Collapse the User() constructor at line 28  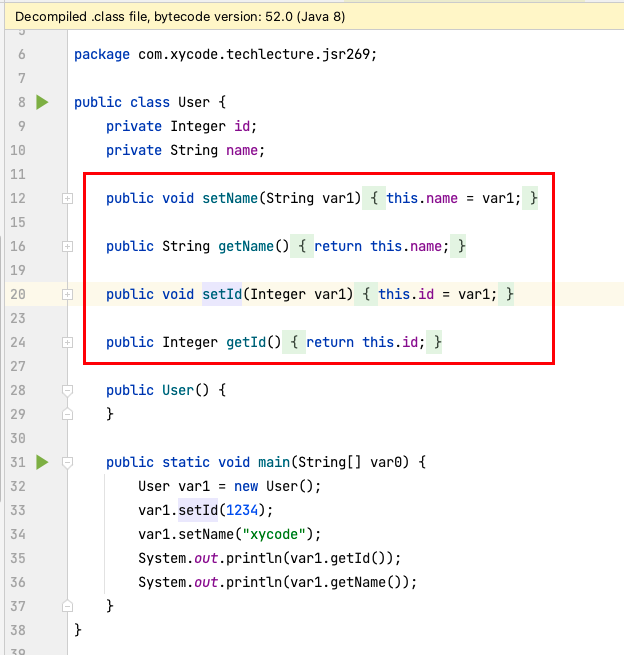[x=68, y=390]
